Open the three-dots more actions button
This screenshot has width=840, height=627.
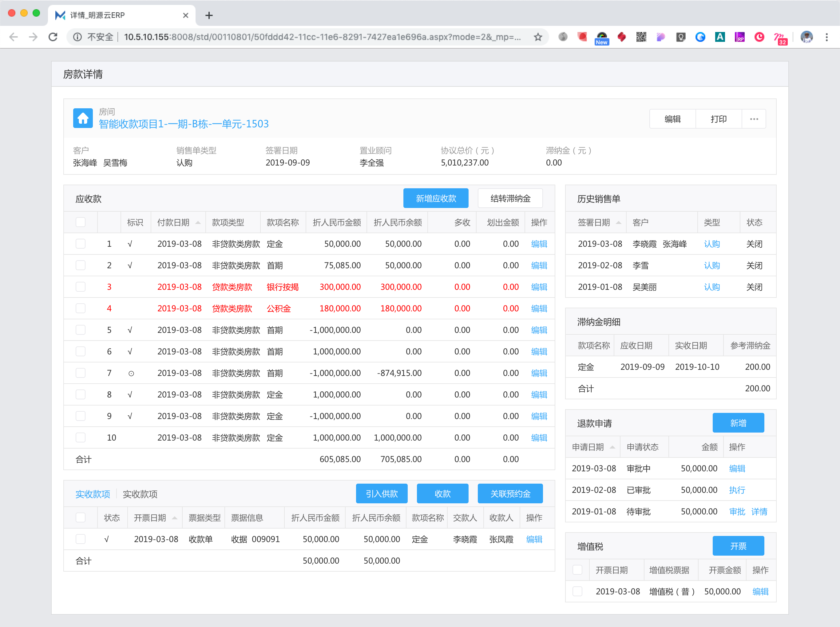(x=754, y=119)
